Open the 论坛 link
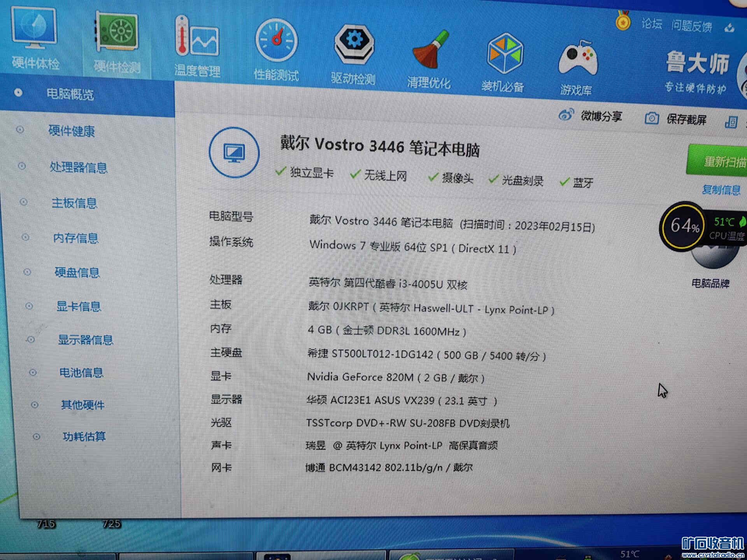This screenshot has height=560, width=747. point(652,24)
